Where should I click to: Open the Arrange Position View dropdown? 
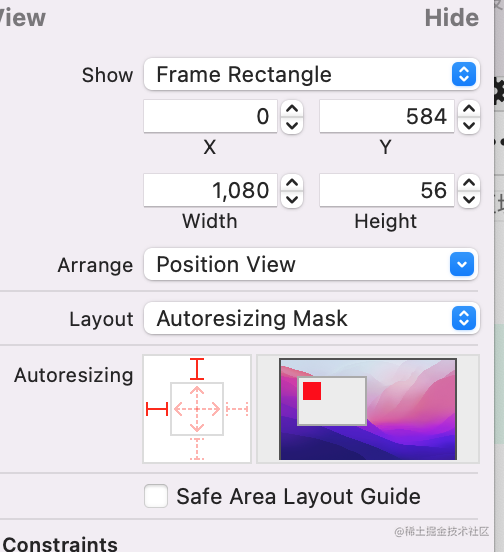(x=311, y=264)
